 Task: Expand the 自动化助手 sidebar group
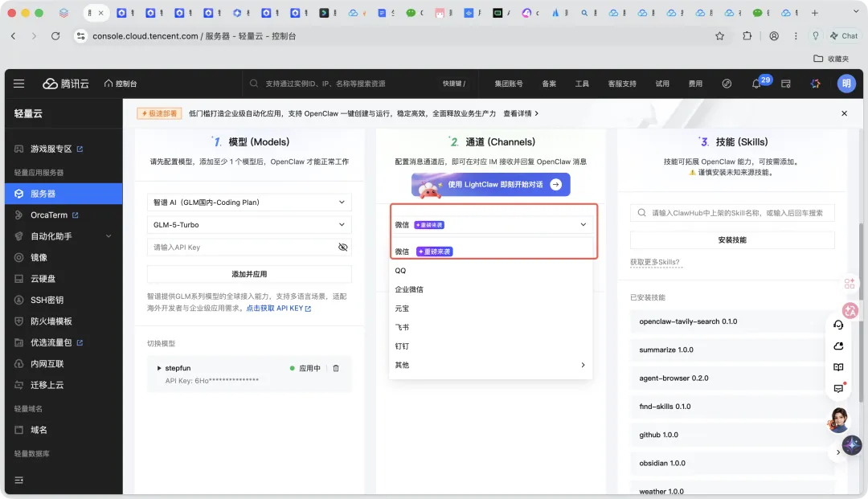(x=63, y=236)
